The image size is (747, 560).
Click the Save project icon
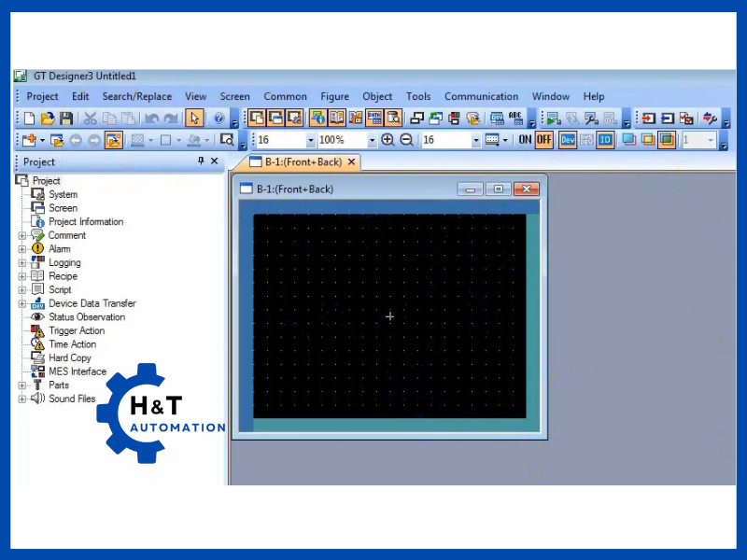point(66,119)
